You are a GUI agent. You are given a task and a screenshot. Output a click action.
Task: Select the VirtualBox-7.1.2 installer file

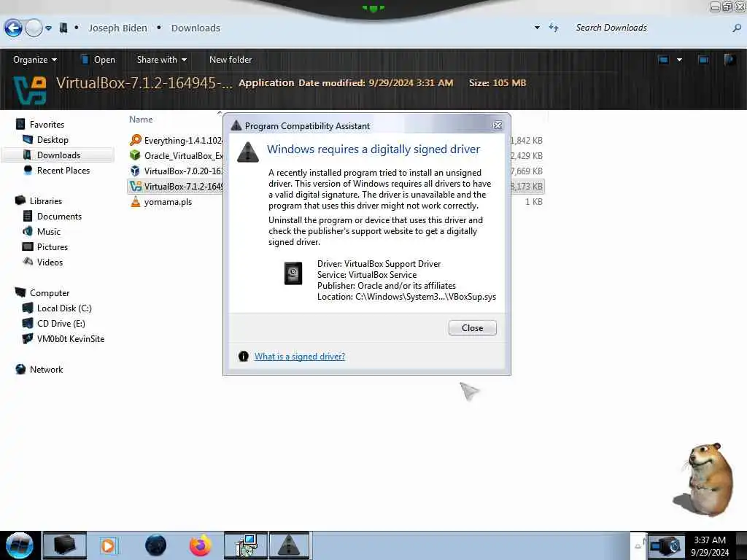coord(175,186)
